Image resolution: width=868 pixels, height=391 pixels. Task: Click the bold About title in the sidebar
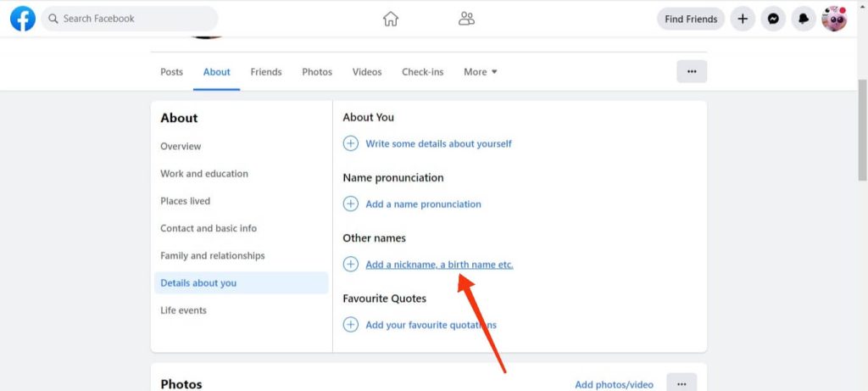(x=179, y=118)
